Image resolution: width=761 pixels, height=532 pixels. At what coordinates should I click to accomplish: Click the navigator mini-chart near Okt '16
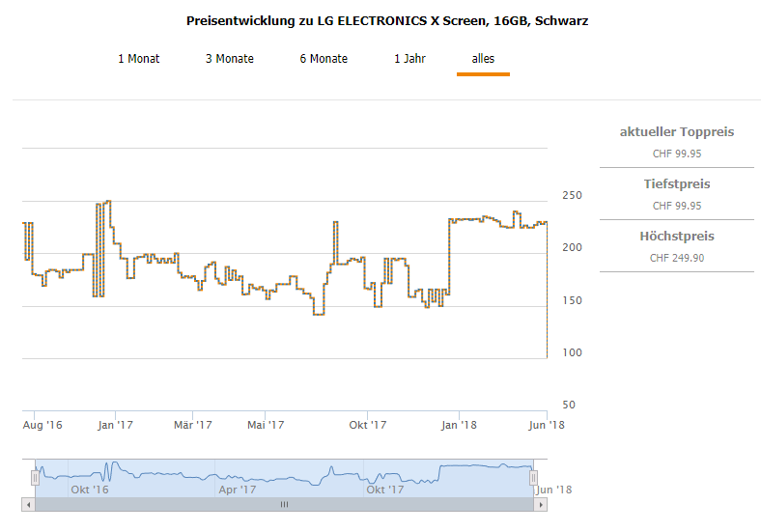pos(90,475)
